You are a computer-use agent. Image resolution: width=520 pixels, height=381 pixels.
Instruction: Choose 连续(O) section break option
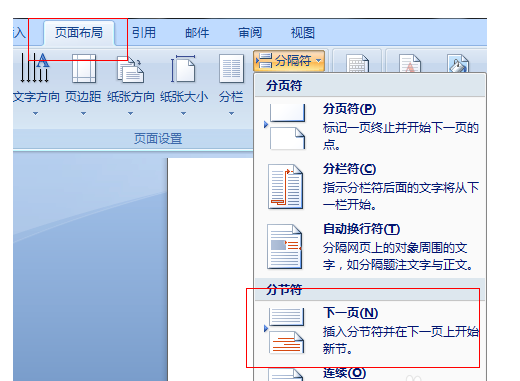pos(370,373)
